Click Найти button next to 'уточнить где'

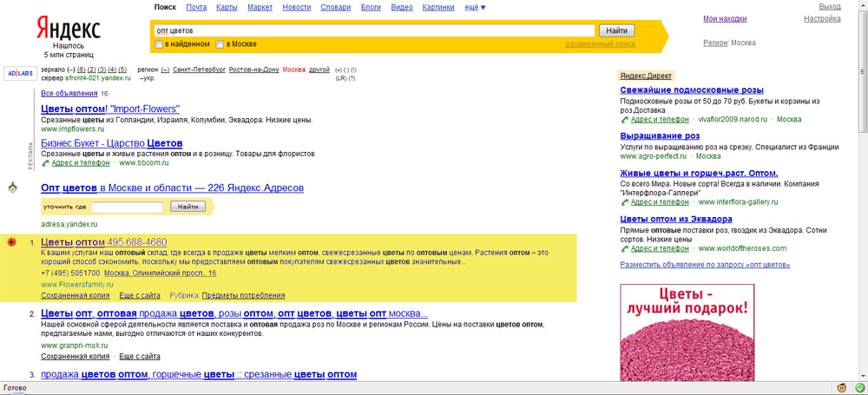click(187, 207)
